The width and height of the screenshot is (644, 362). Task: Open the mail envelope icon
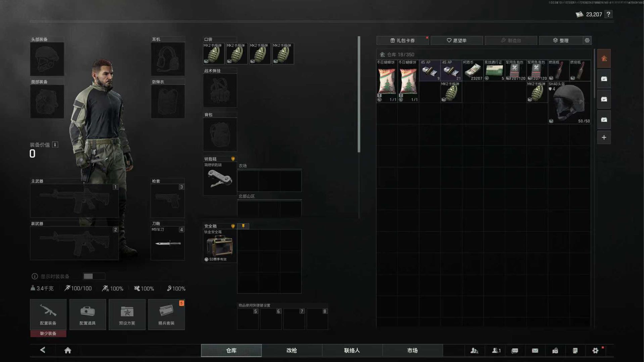point(535,351)
